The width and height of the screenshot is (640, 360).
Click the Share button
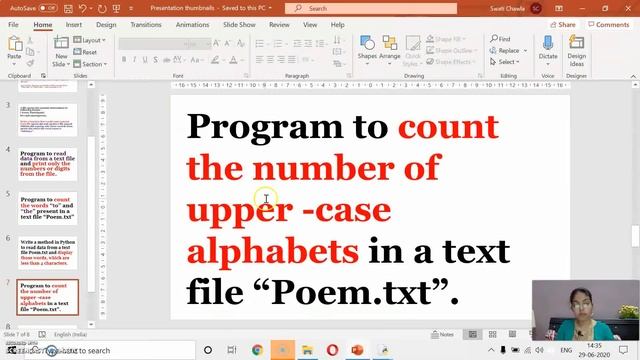563,25
